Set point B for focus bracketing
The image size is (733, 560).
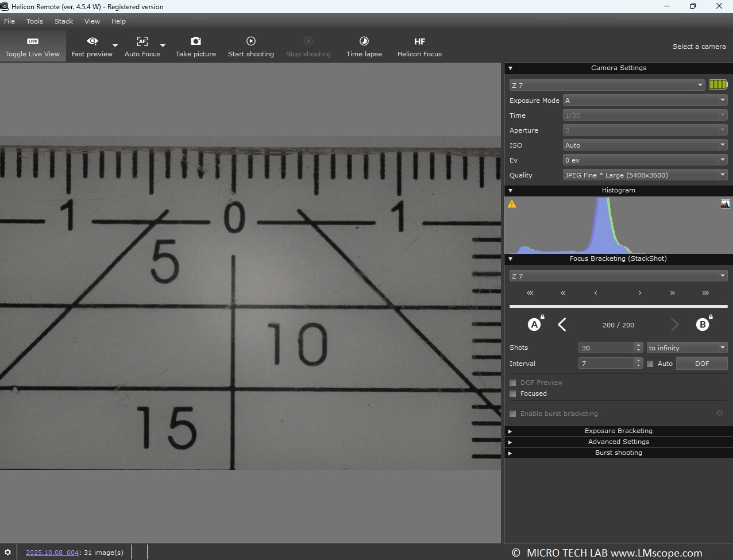[702, 324]
